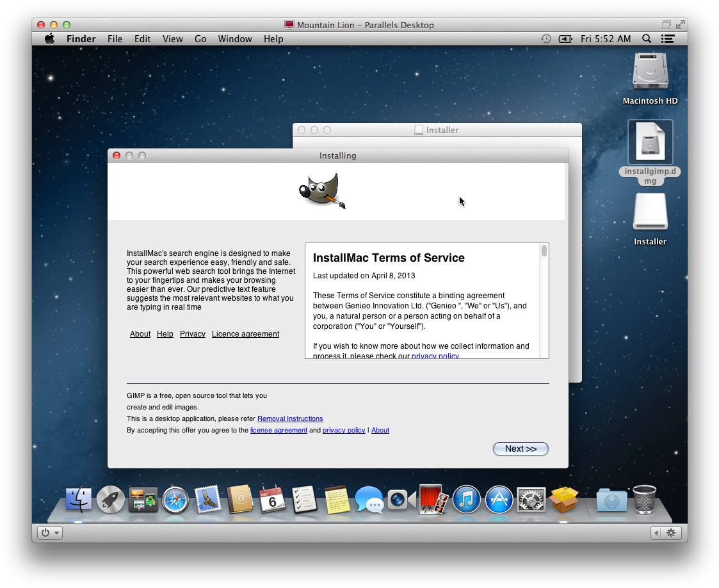The image size is (719, 588).
Task: Click the menu bar clock Fri 5:52 AM
Action: (605, 39)
